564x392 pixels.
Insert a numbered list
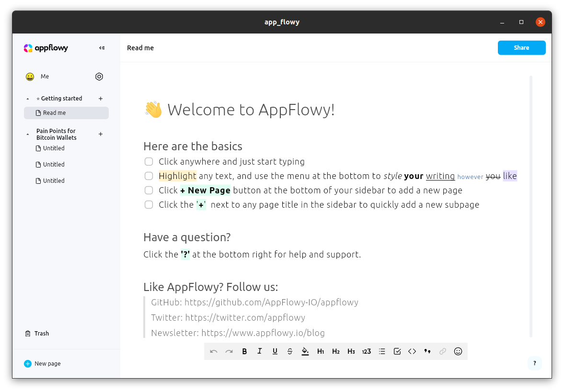coord(366,351)
